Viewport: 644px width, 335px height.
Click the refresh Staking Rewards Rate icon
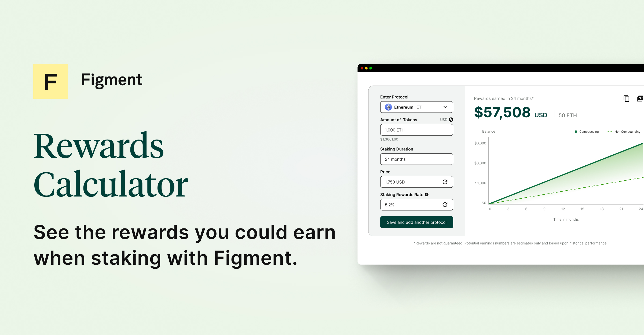point(445,205)
